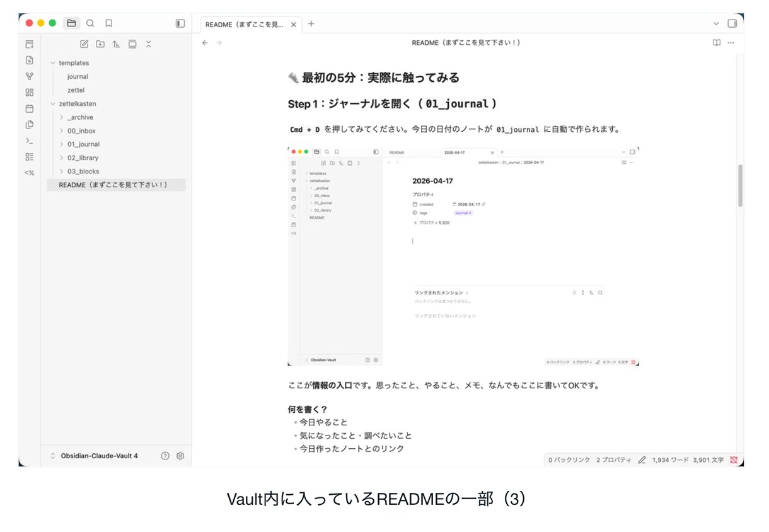Screen dimensions: 769x532
Task: Open the quick switcher file-search ribbon icon
Action: (x=30, y=60)
